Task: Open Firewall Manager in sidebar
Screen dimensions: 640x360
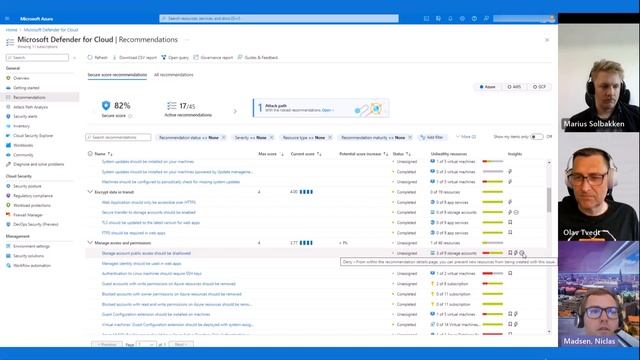Action: click(x=28, y=215)
